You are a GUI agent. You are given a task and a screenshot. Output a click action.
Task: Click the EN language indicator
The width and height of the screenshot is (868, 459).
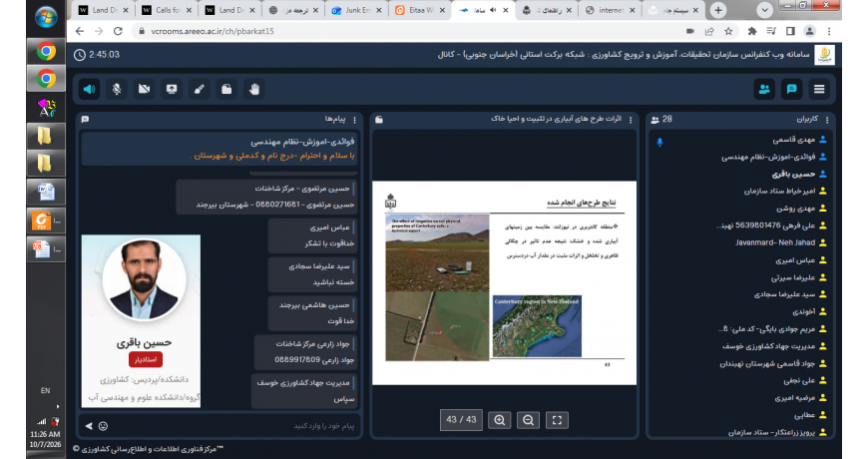point(45,390)
